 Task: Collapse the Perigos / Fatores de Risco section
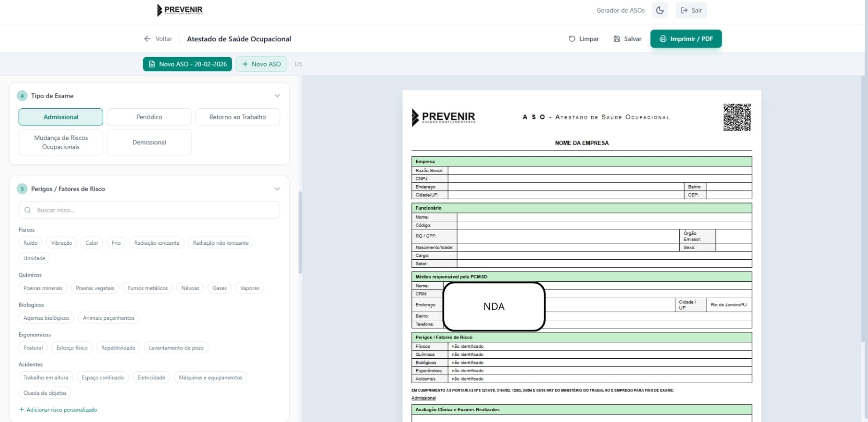(277, 188)
